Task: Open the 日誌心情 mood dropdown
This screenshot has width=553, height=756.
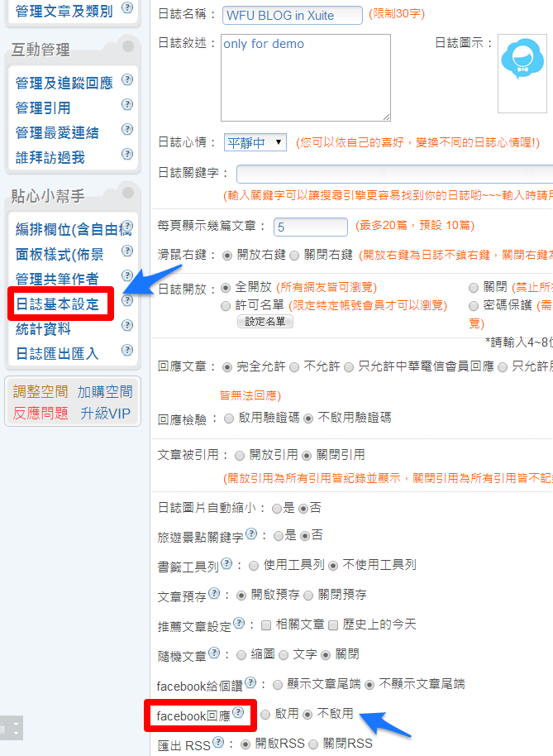Action: (255, 143)
